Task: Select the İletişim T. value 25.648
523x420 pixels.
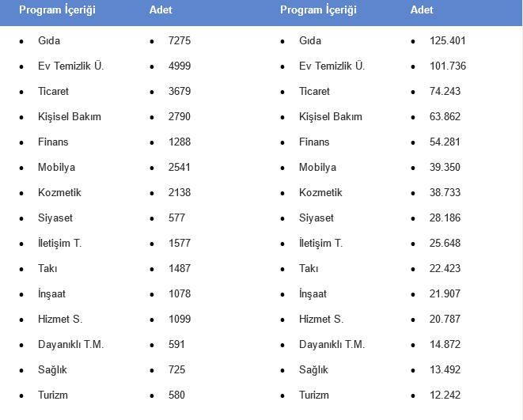Action: (445, 243)
